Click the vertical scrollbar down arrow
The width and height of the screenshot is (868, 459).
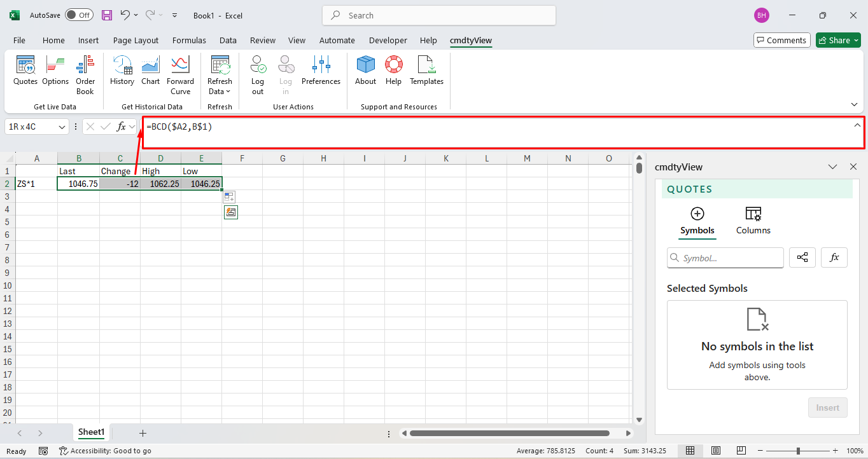pos(639,420)
